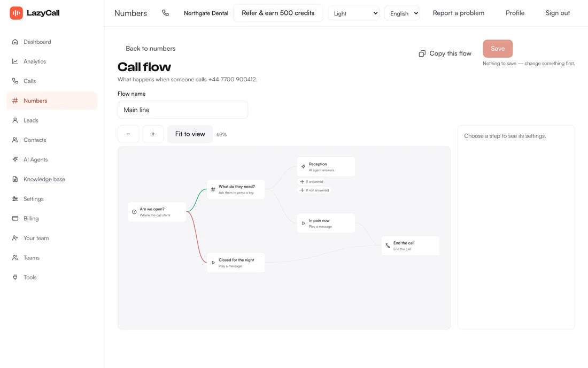Screen dimensions: 588x368
Task: Add a step for If not answered
Action: [x=314, y=190]
